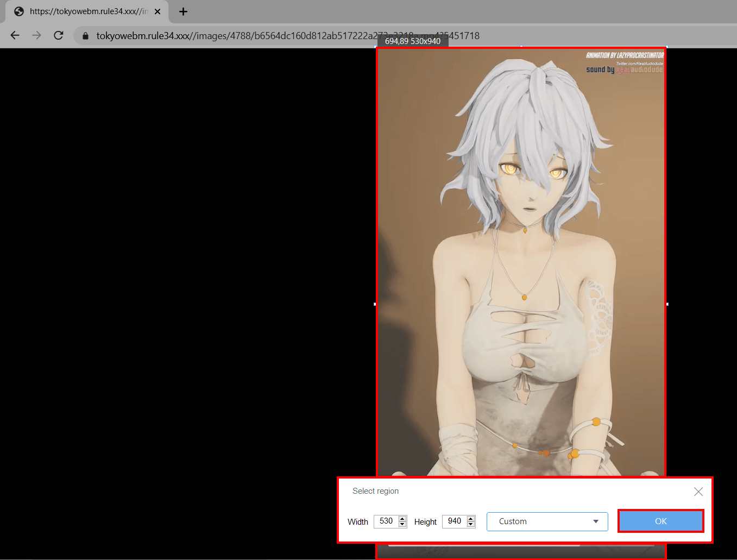Click the padlock site info icon
737x560 pixels.
[x=85, y=36]
